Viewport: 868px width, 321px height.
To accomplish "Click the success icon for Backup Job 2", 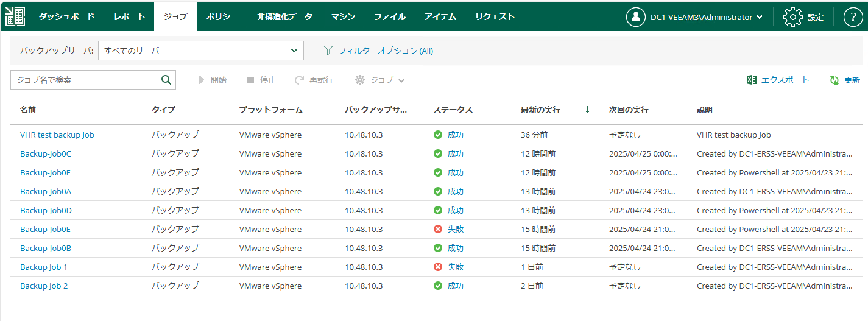I will tap(438, 286).
